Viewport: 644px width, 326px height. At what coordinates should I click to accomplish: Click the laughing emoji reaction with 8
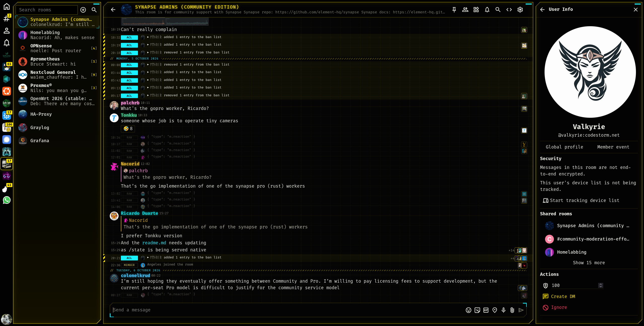coord(128,129)
